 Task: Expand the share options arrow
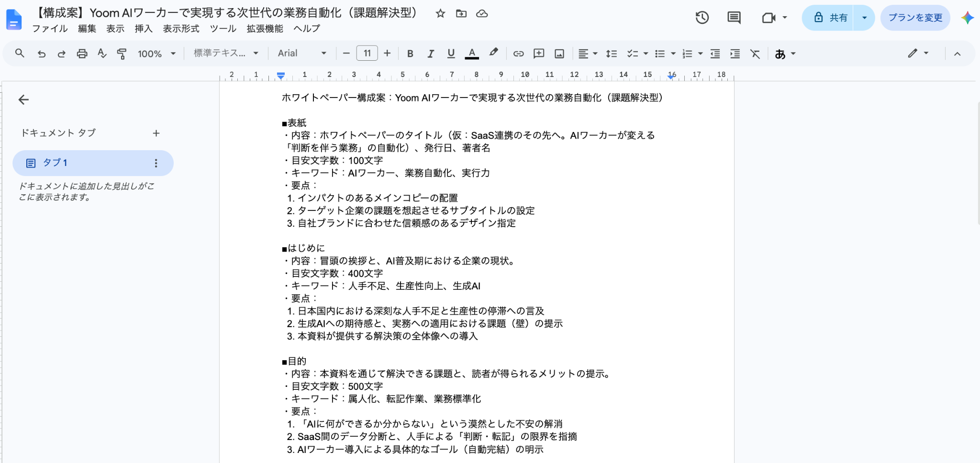(x=864, y=18)
